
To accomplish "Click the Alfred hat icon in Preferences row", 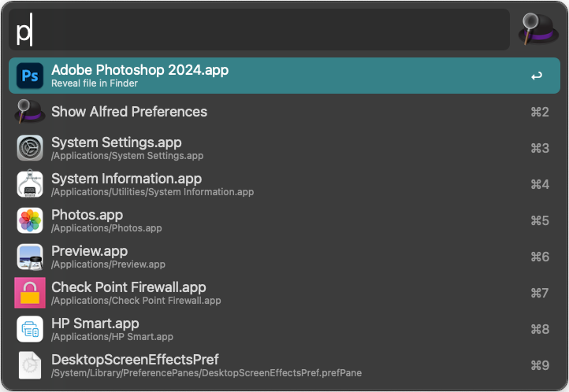I will 30,112.
